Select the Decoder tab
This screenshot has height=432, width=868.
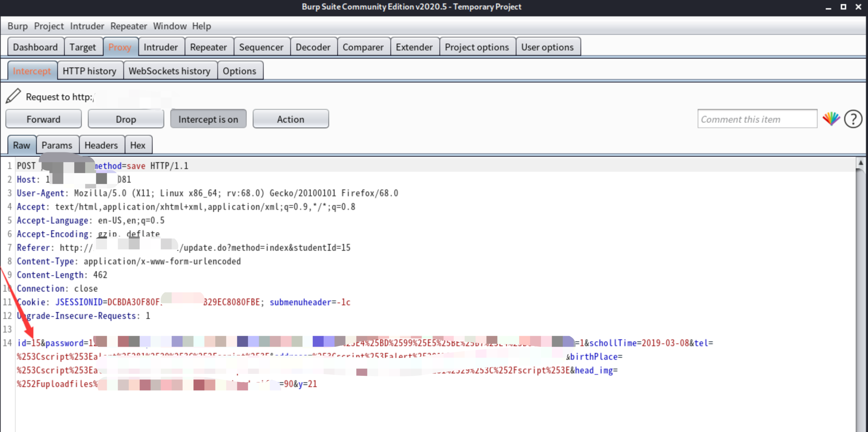coord(313,47)
